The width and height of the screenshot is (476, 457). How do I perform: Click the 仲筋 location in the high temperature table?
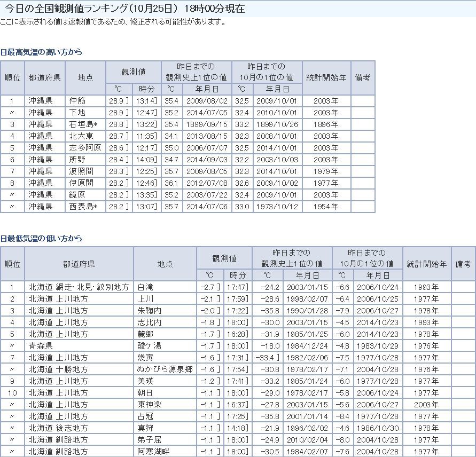(x=77, y=101)
